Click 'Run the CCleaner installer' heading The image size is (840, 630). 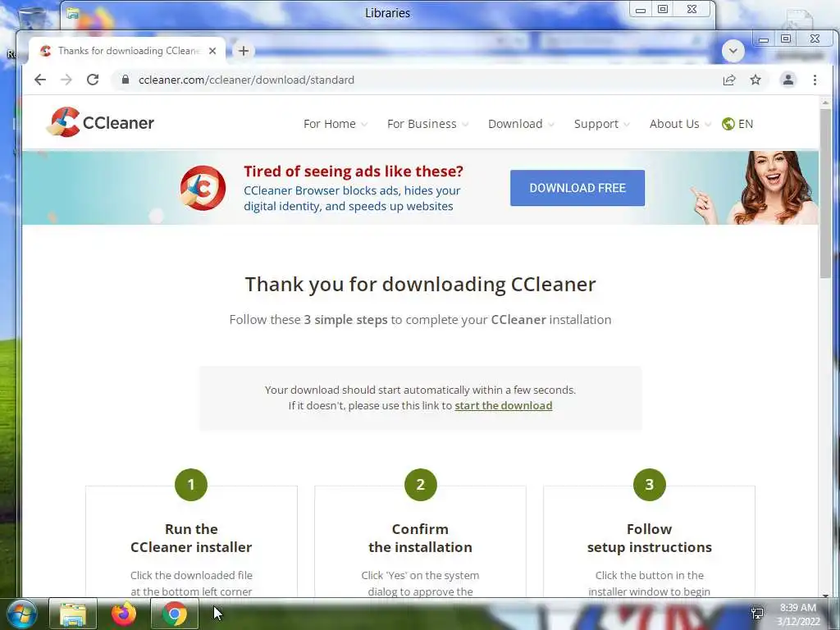point(191,538)
